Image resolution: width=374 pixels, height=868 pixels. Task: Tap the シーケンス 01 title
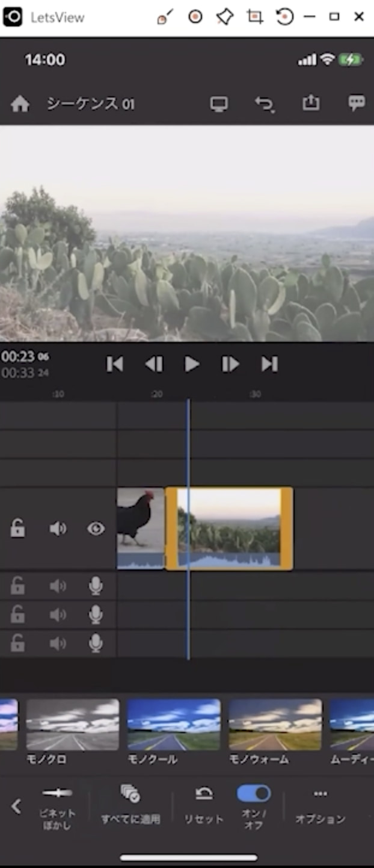91,104
